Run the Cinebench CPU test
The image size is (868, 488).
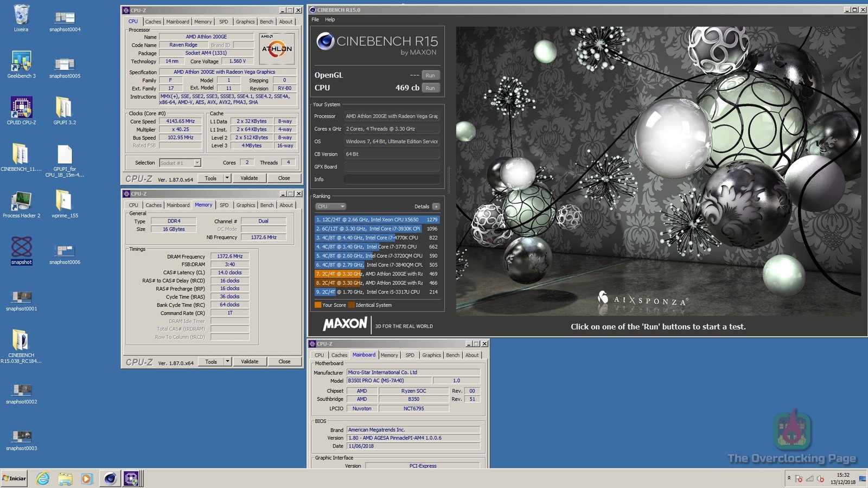(430, 88)
